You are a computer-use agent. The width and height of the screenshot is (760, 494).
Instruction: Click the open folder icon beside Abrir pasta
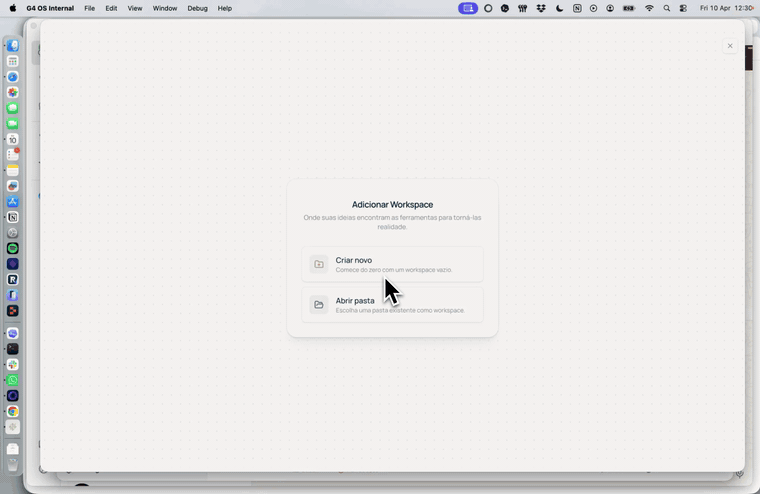click(x=319, y=304)
